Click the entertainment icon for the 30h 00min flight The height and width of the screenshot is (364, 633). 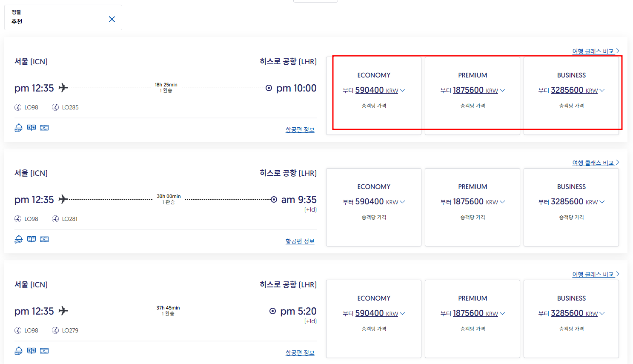click(x=44, y=239)
